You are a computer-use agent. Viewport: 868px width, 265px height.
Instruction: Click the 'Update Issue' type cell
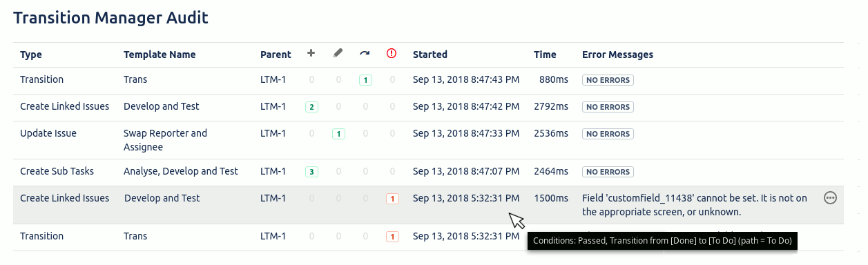(x=48, y=133)
